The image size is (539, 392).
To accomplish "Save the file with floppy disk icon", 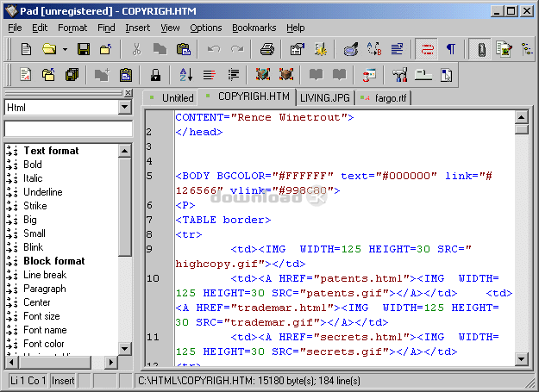I will coord(84,49).
